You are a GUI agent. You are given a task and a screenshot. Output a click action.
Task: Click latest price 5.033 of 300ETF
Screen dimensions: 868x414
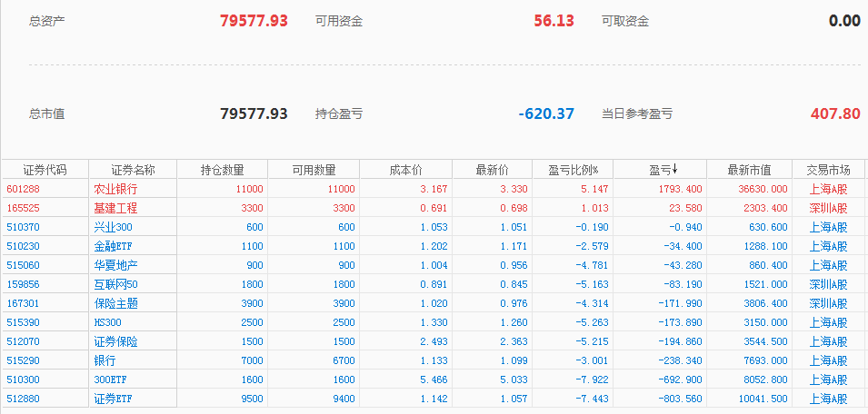pos(514,379)
